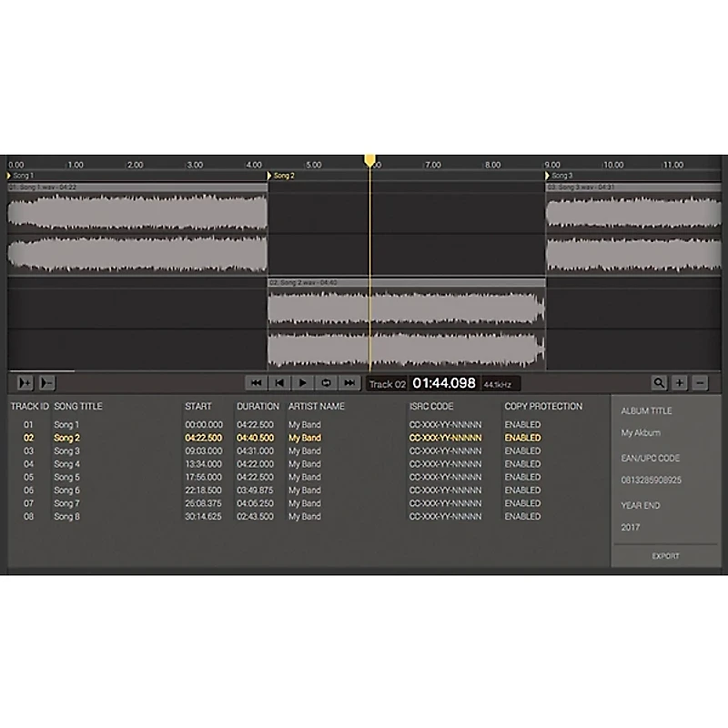Screen dimensions: 728x728
Task: Toggle copy protection for Song 2
Action: [x=522, y=437]
